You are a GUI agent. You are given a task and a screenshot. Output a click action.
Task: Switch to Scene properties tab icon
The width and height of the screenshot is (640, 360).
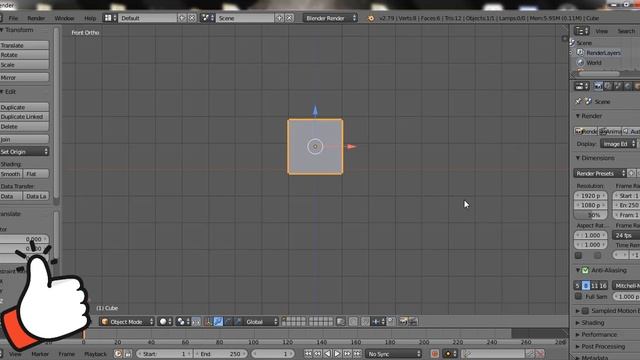[618, 86]
